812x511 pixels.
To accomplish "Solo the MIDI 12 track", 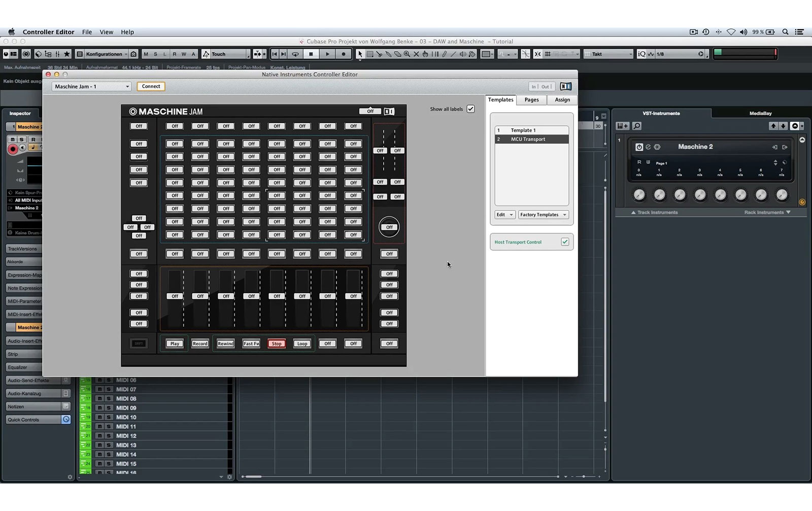I will point(109,436).
